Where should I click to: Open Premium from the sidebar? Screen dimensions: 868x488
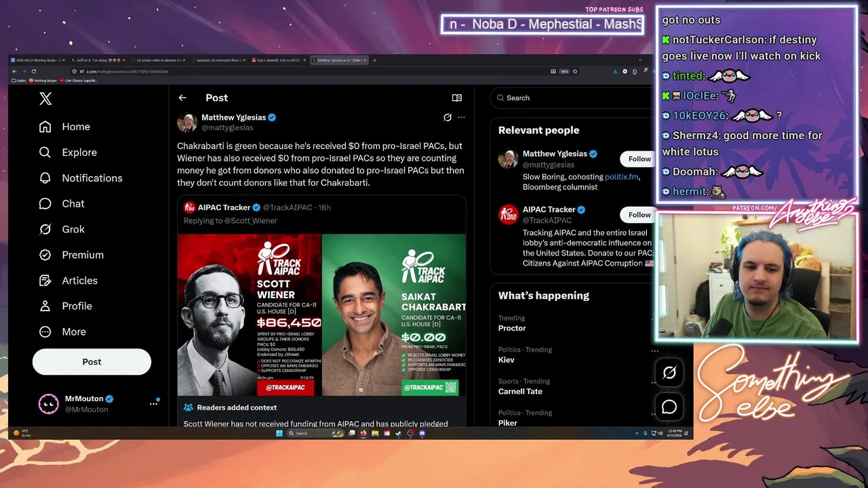[71, 255]
